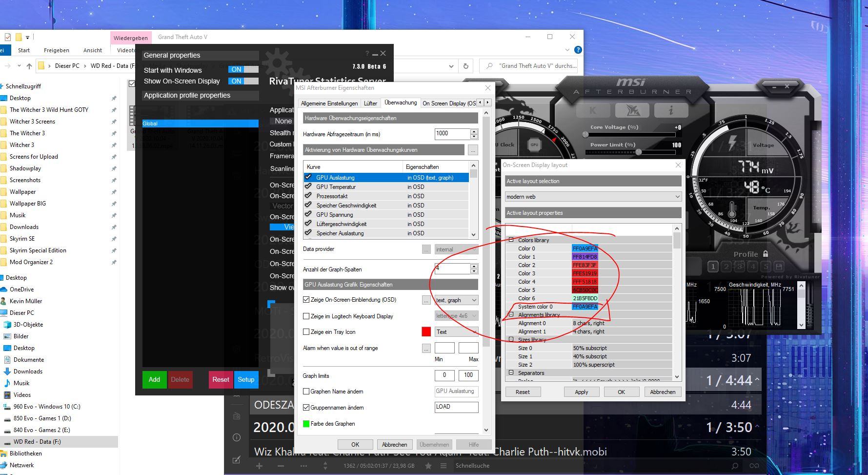Enable Zeige im Logitech Keyboard Display checkbox
868x475 pixels.
point(306,316)
